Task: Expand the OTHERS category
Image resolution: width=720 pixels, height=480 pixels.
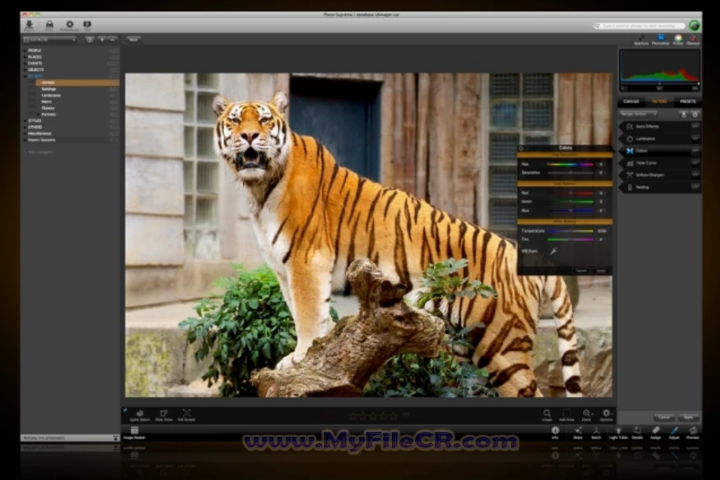Action: [25, 127]
